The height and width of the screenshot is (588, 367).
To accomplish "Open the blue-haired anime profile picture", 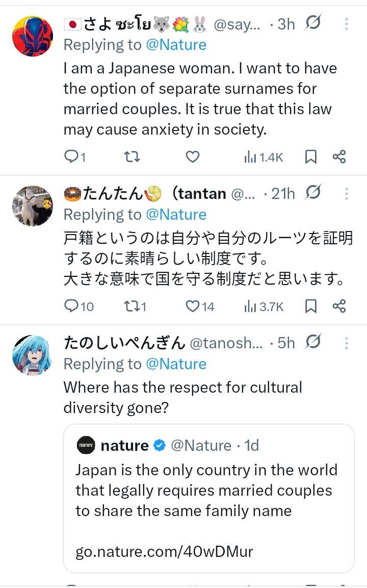I will [x=32, y=355].
